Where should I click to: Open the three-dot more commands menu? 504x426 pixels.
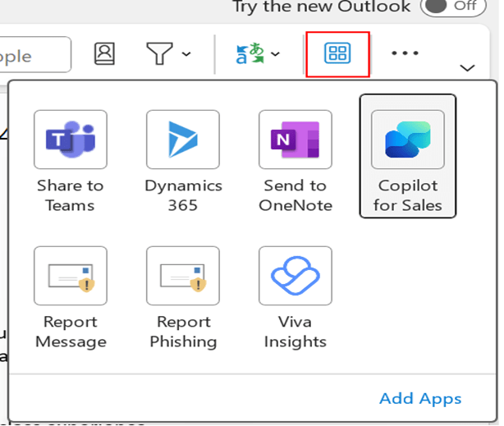pos(405,54)
